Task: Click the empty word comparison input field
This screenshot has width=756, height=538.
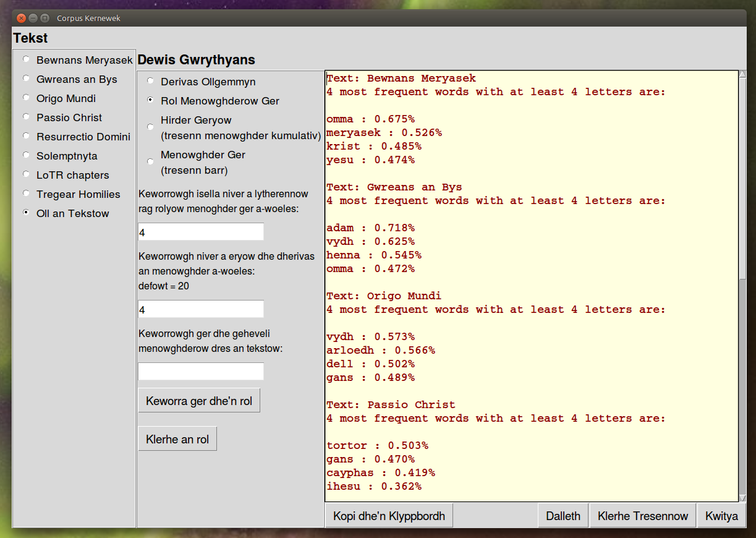Action: [201, 371]
